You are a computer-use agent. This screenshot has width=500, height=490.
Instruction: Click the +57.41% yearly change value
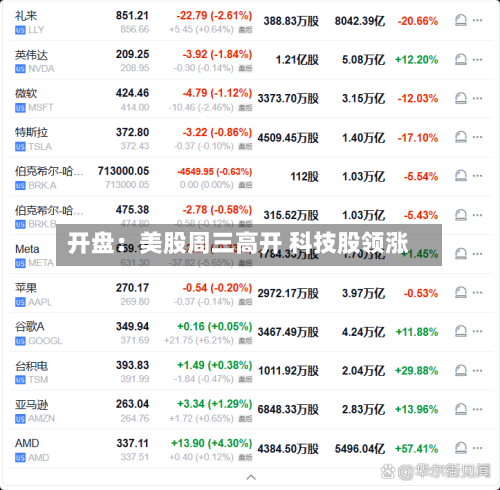pos(417,449)
